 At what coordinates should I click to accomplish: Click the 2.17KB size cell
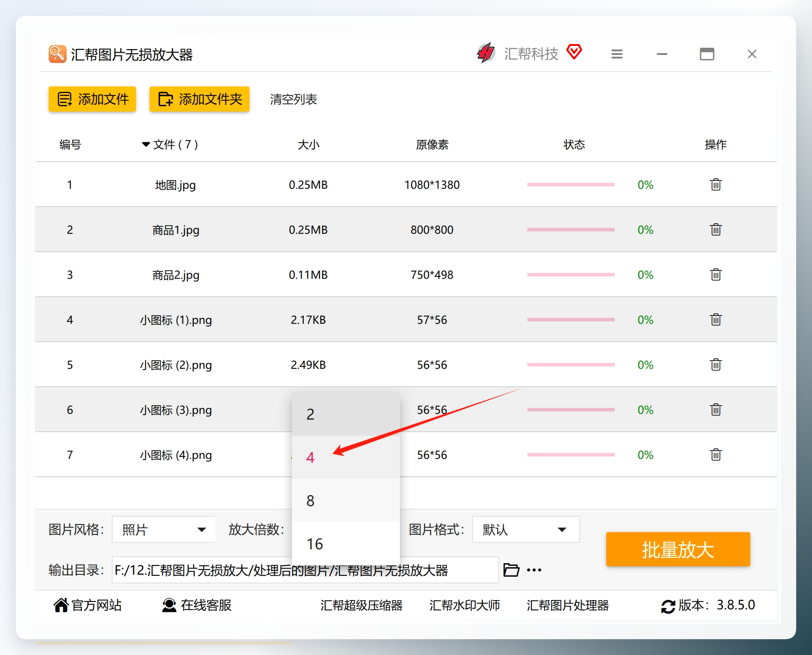[308, 320]
